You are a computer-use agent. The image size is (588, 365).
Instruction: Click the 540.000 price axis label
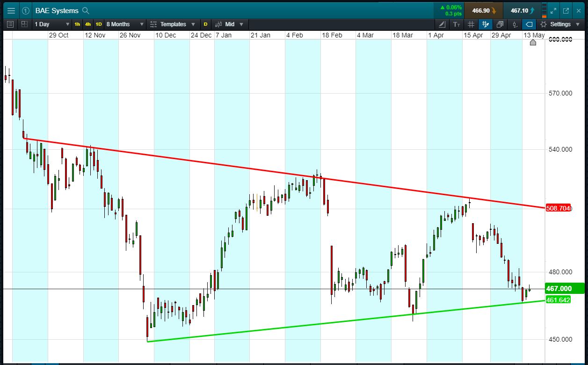pyautogui.click(x=560, y=149)
